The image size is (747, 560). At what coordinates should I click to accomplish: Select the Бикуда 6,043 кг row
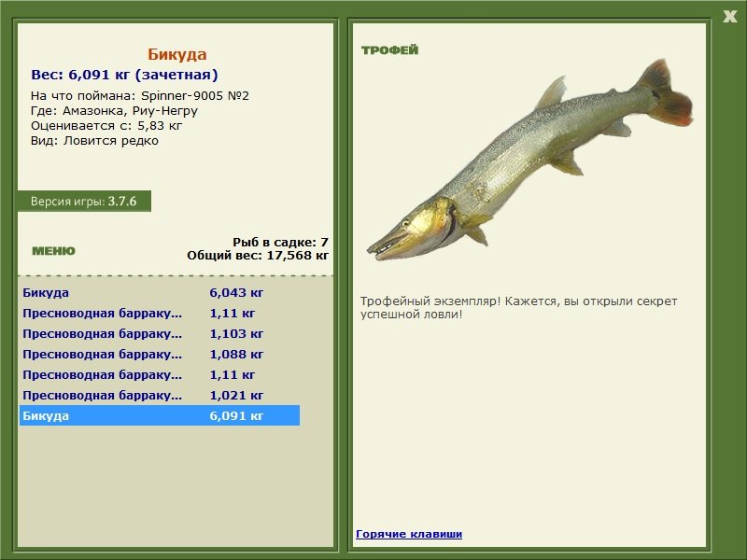pyautogui.click(x=160, y=292)
